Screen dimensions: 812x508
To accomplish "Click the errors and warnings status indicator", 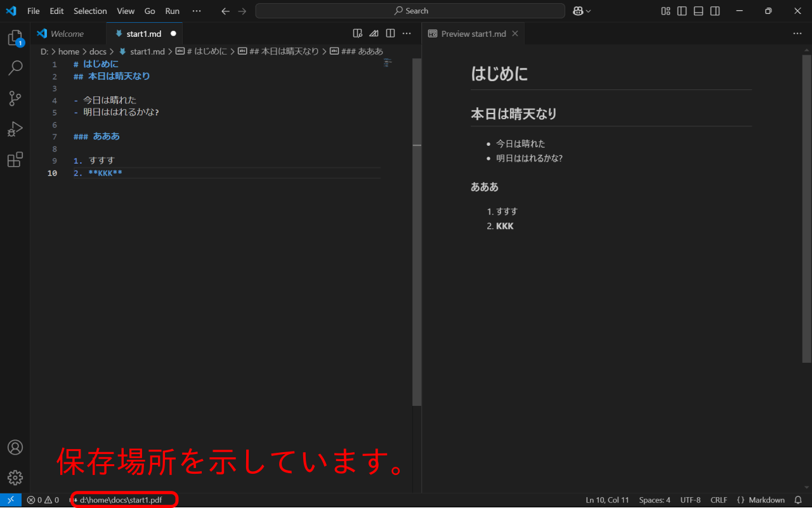I will tap(43, 500).
